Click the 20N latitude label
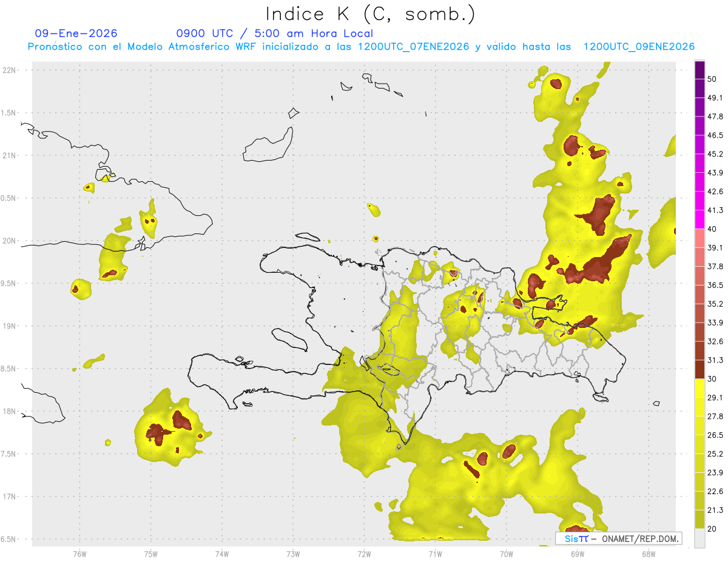The image size is (728, 562). (9, 241)
